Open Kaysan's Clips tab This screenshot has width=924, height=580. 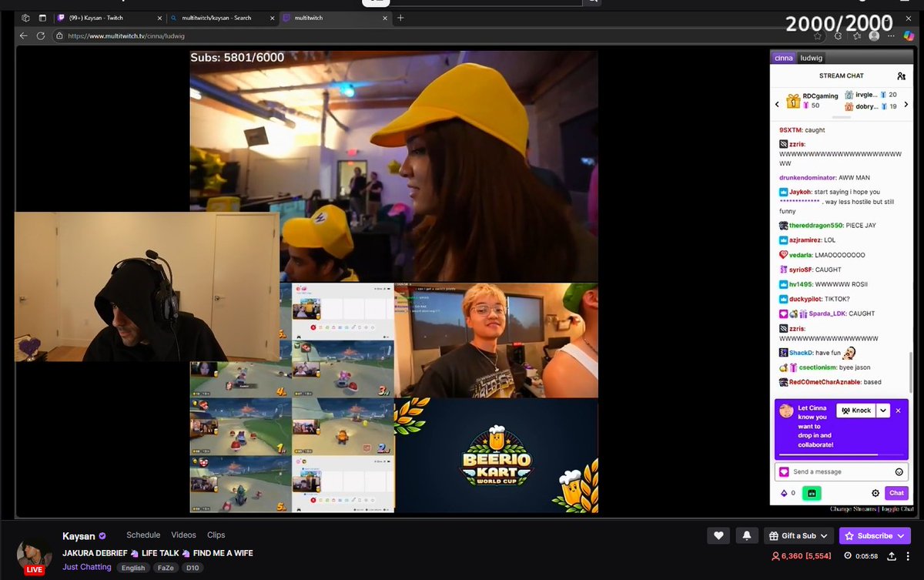coord(216,535)
